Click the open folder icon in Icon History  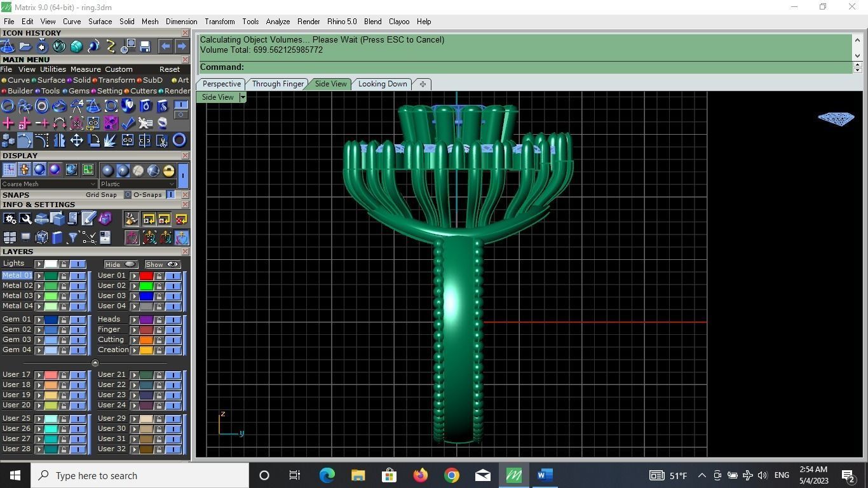[x=25, y=46]
